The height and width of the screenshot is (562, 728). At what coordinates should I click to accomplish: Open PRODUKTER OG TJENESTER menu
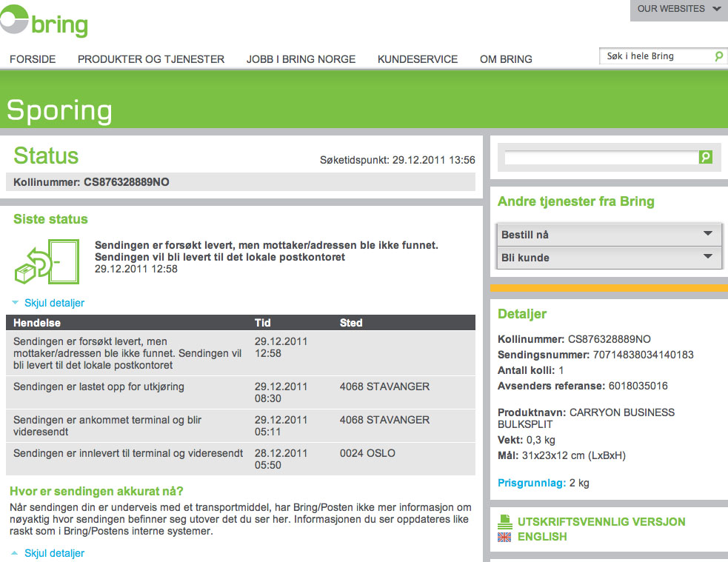tap(151, 59)
